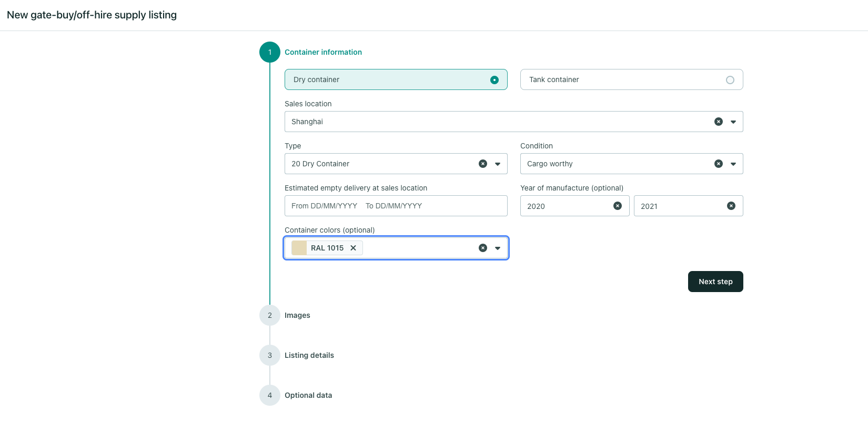This screenshot has height=431, width=868.
Task: Clear all selected container colors
Action: [x=482, y=248]
